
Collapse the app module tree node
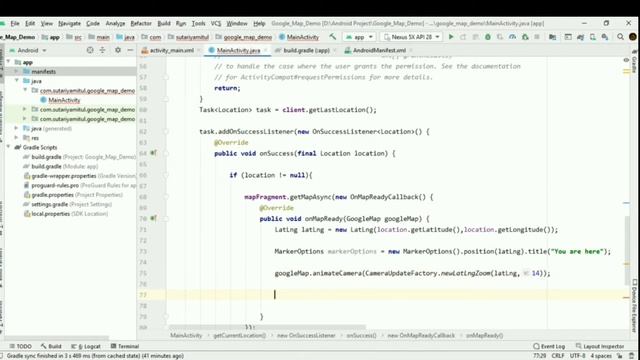point(9,62)
